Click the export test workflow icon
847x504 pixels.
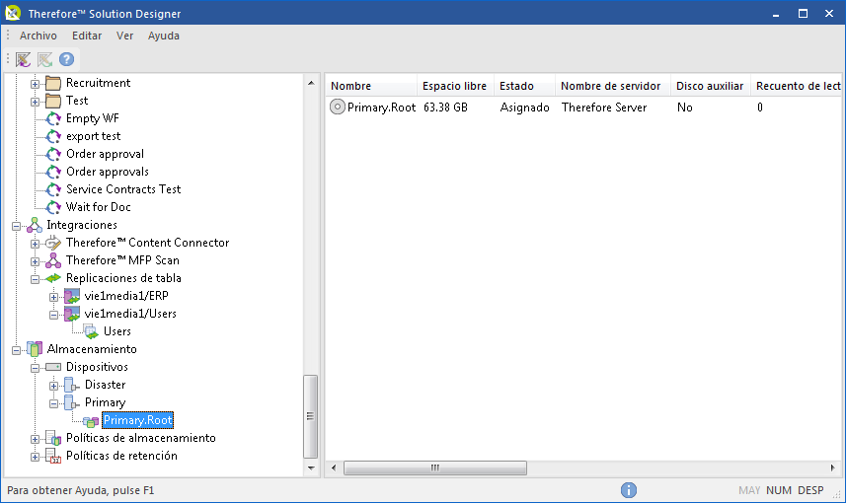pos(53,136)
